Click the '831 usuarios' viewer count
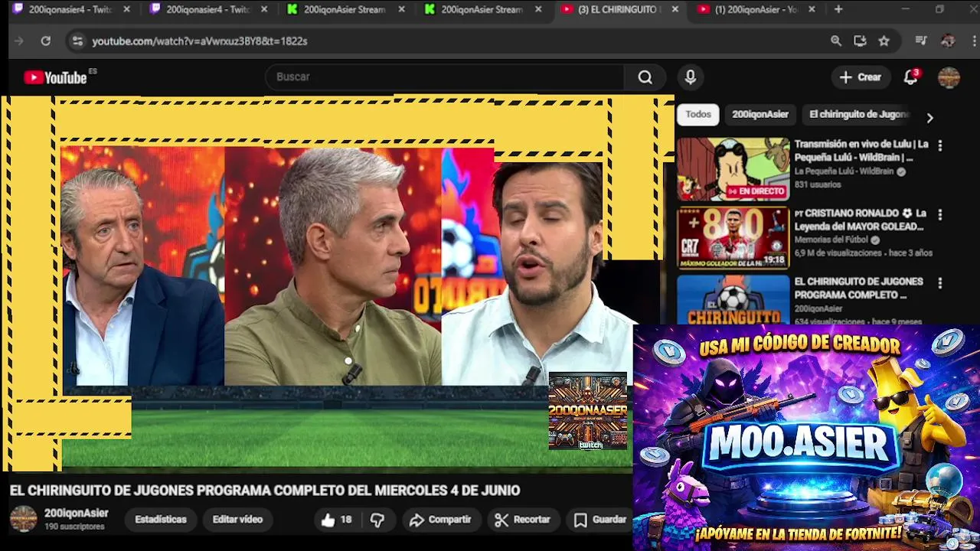Image resolution: width=980 pixels, height=551 pixels. click(x=817, y=184)
